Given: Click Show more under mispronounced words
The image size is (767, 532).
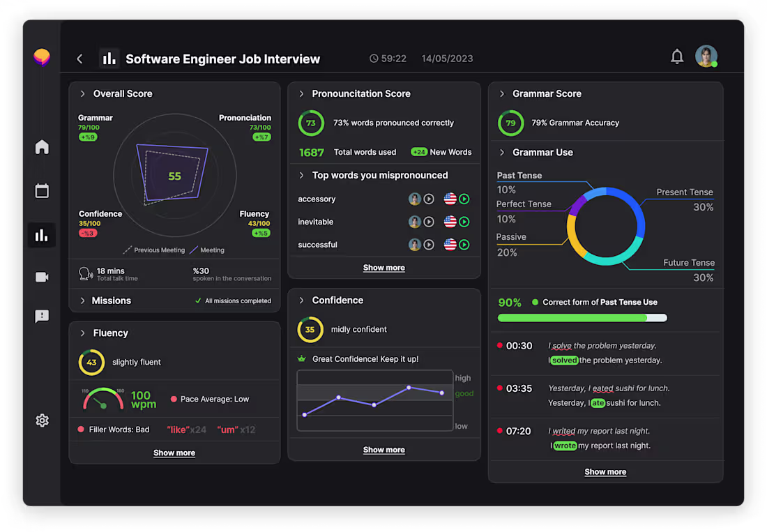Looking at the screenshot, I should (x=383, y=267).
